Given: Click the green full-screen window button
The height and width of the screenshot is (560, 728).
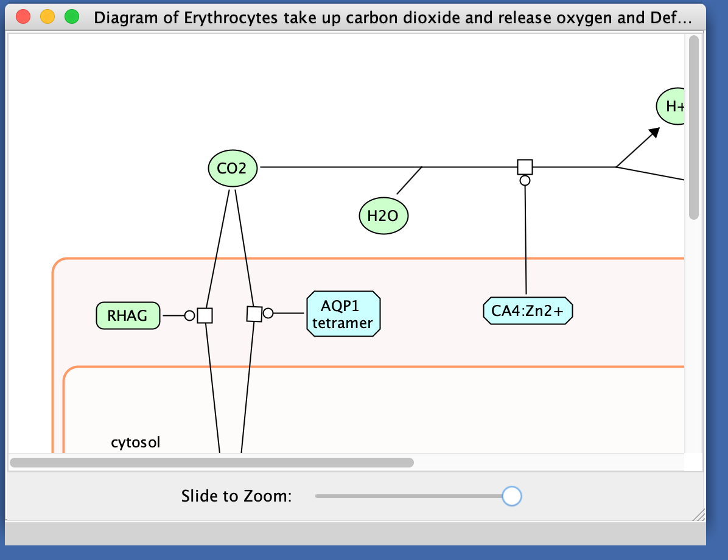Looking at the screenshot, I should (72, 17).
